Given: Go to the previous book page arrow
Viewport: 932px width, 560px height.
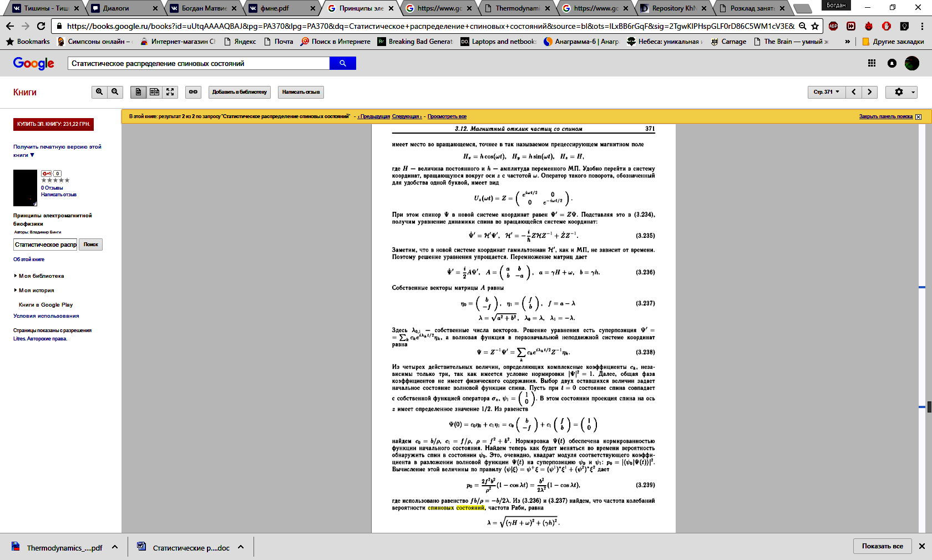Looking at the screenshot, I should pyautogui.click(x=854, y=92).
